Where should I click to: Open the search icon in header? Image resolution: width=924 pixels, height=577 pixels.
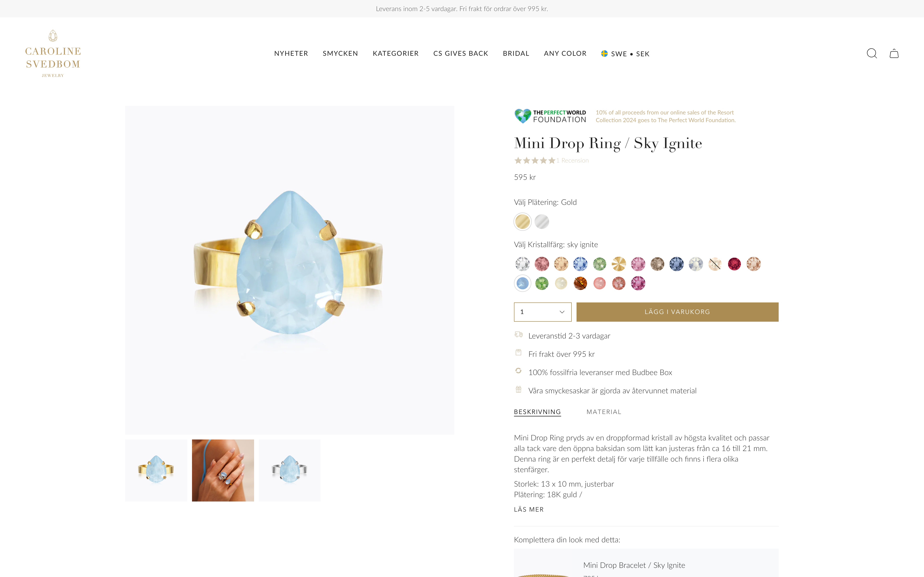(x=872, y=53)
